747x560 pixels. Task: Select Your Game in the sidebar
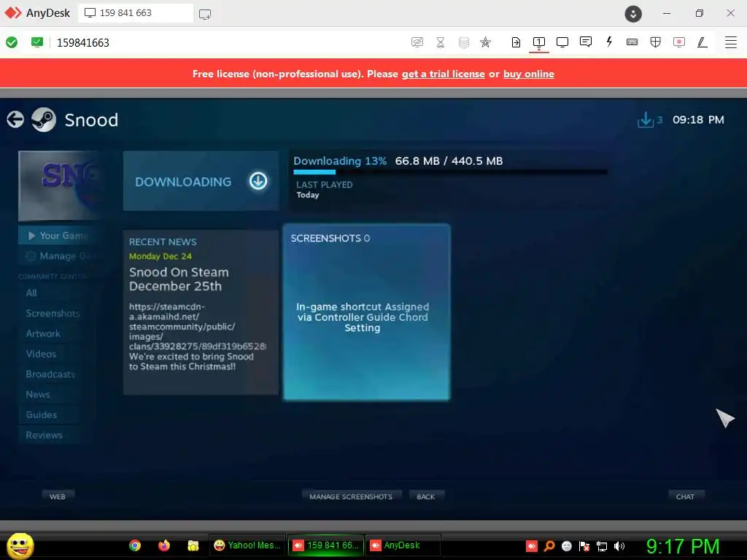point(58,236)
